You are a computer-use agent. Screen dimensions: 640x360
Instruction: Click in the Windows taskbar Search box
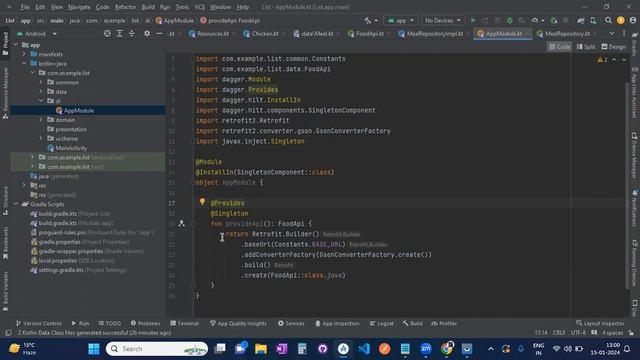157,349
